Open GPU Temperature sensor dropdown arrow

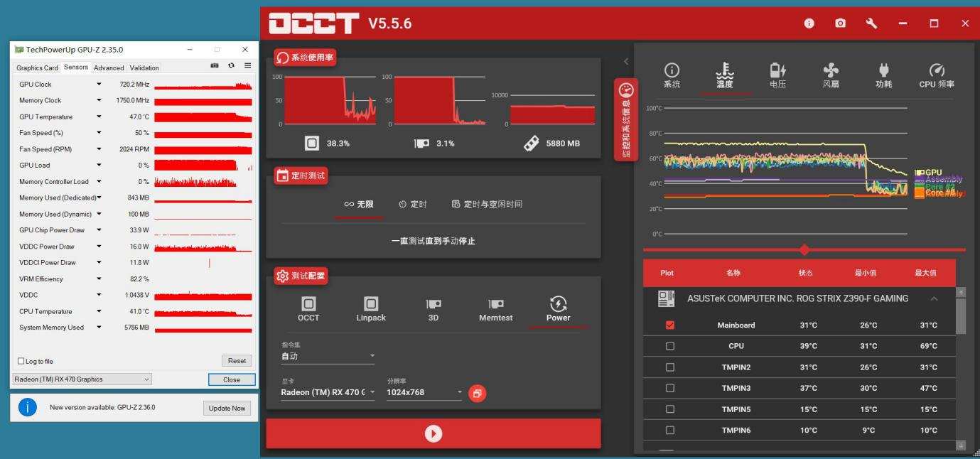[99, 117]
